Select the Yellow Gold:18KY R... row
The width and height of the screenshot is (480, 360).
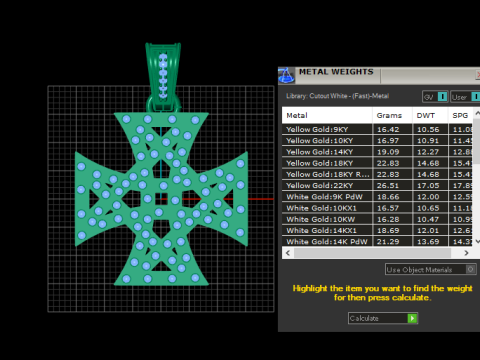pyautogui.click(x=377, y=174)
